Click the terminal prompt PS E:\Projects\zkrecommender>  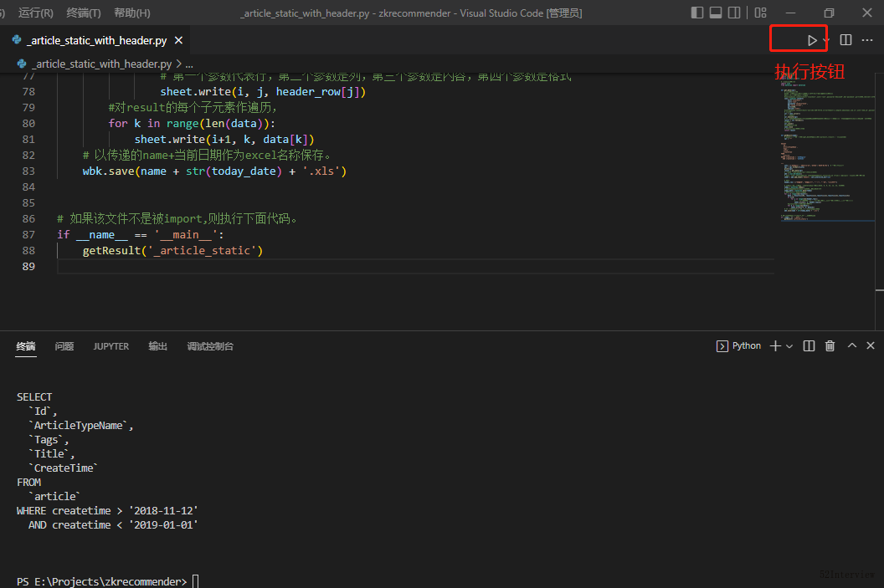pyautogui.click(x=101, y=581)
